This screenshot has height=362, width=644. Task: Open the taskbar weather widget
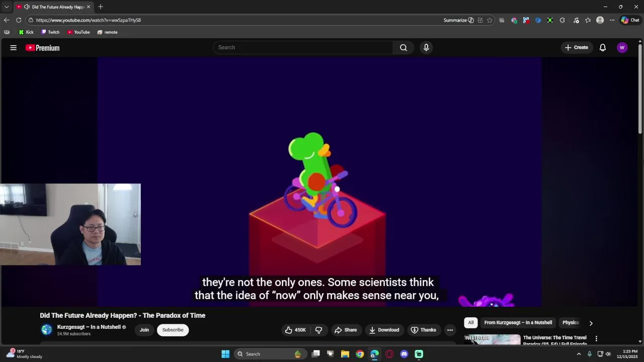[24, 354]
